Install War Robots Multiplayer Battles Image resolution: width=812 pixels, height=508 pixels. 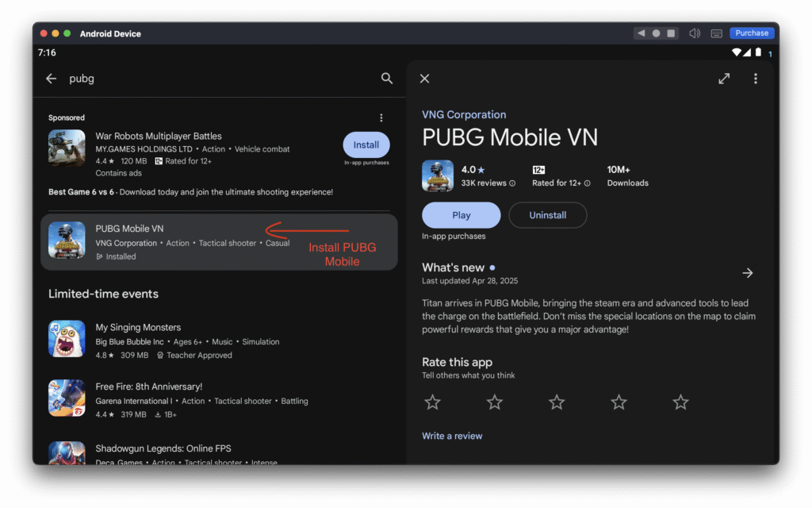pyautogui.click(x=366, y=144)
